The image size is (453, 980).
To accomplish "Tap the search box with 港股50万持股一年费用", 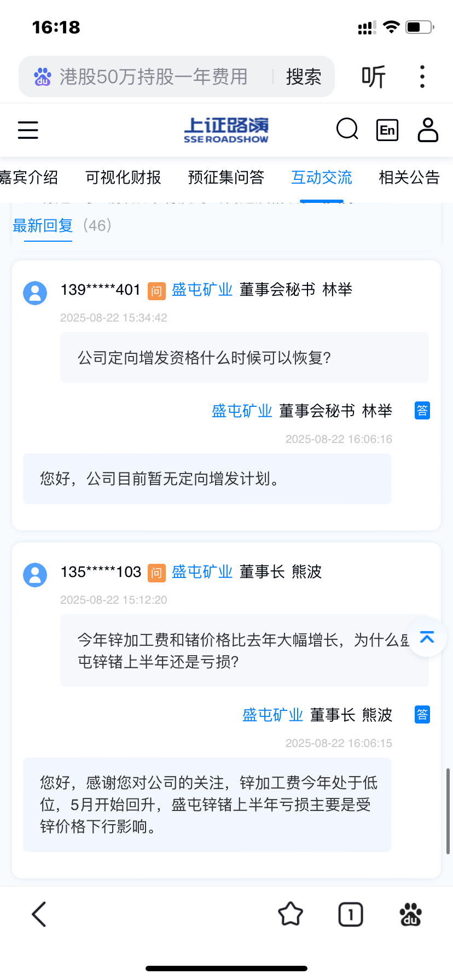I will coord(153,77).
